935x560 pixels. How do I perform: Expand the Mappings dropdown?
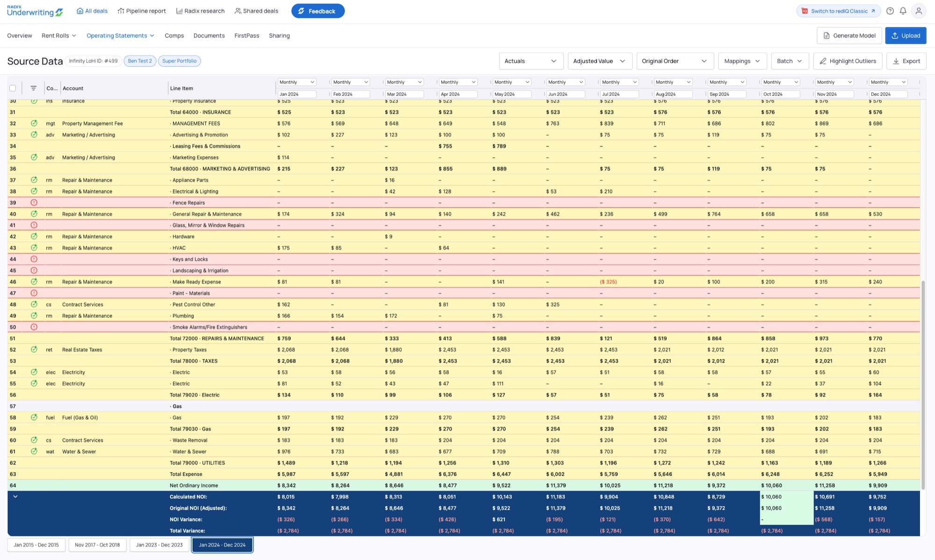742,61
